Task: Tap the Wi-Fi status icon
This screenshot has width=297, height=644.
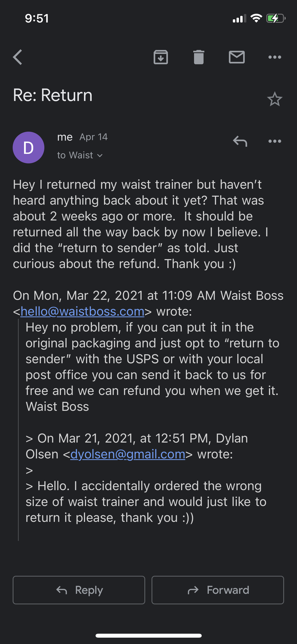Action: 256,18
